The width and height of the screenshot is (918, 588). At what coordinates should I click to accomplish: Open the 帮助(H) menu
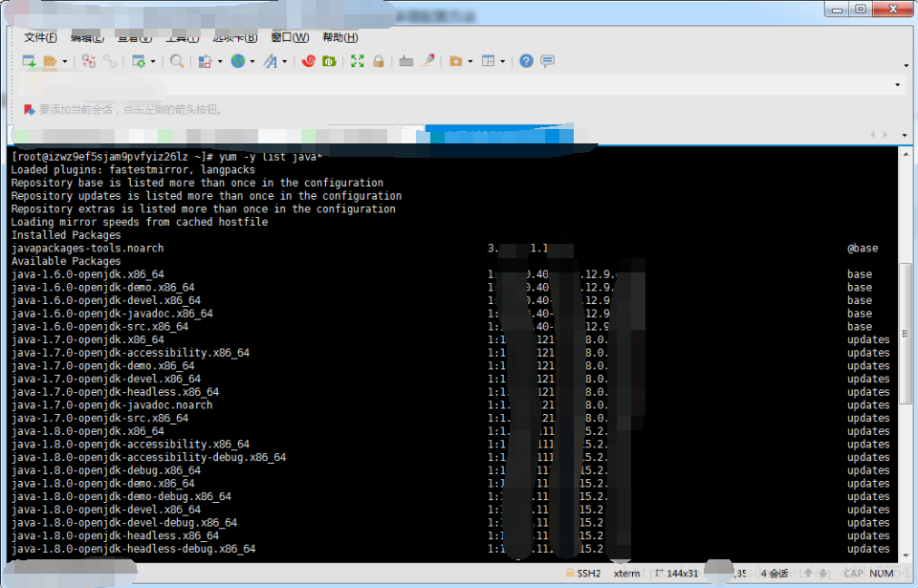coord(339,37)
